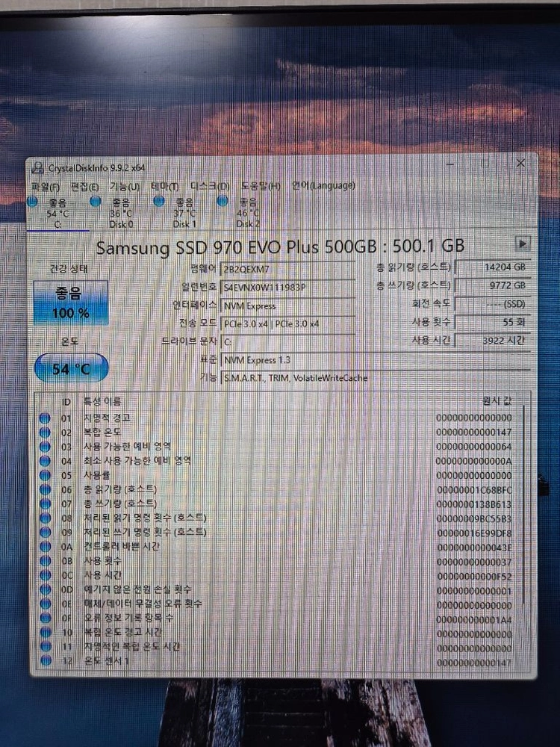
Task: Click the rotation speed value ---- (SSD)
Action: [x=492, y=304]
